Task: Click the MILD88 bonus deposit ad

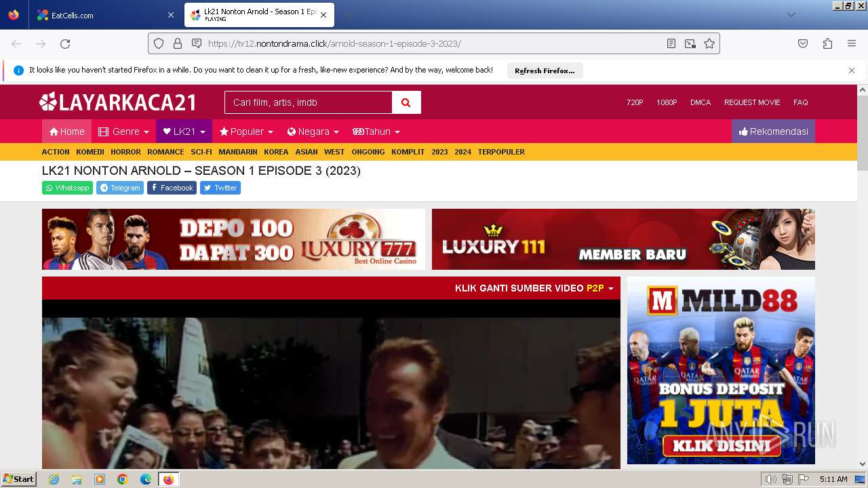Action: pyautogui.click(x=721, y=370)
